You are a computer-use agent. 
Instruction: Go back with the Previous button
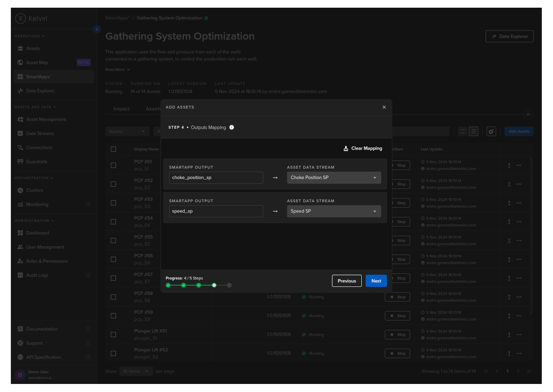[x=346, y=281]
